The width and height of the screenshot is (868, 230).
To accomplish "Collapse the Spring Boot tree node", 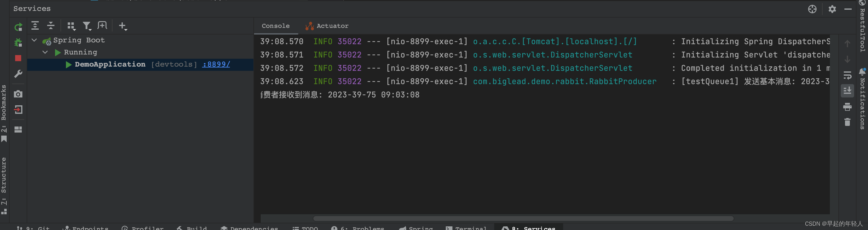I will pos(34,40).
